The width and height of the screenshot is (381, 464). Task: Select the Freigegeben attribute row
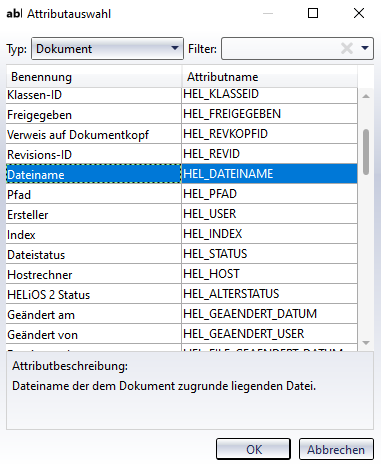pos(182,114)
